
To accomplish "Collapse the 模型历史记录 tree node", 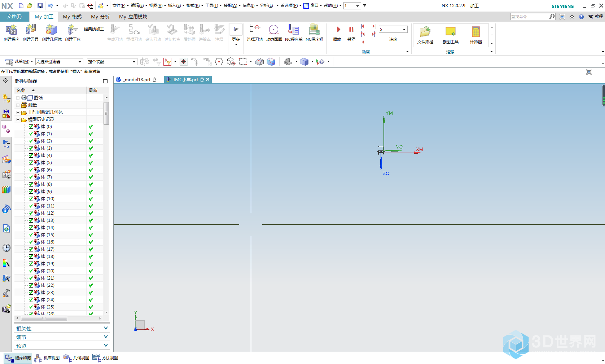I will 18,119.
